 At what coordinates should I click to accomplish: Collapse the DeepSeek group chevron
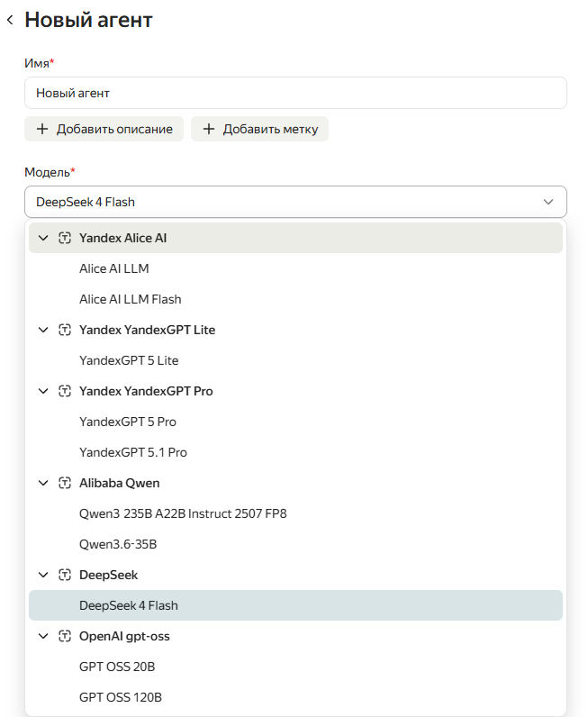[x=43, y=575]
